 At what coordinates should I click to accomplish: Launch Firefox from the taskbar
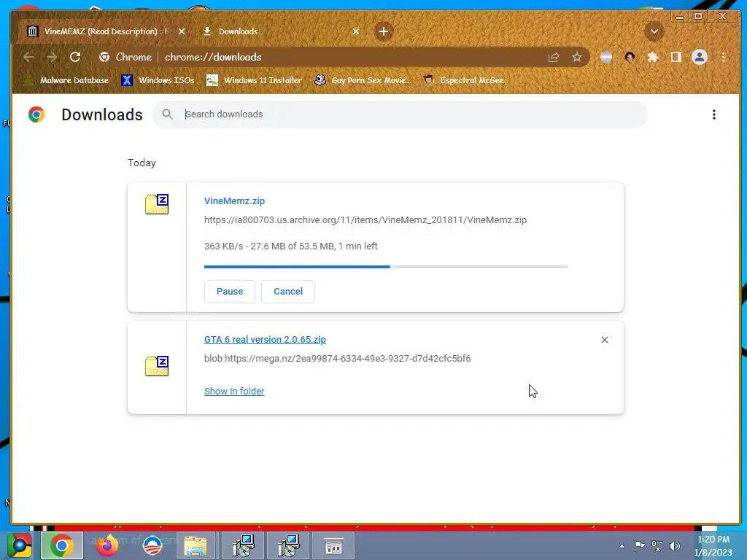coord(107,545)
